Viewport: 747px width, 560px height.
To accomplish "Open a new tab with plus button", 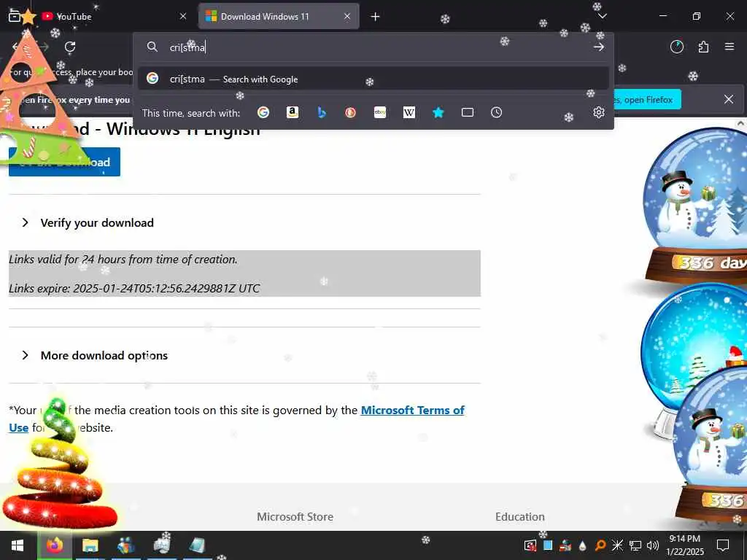I will click(375, 17).
